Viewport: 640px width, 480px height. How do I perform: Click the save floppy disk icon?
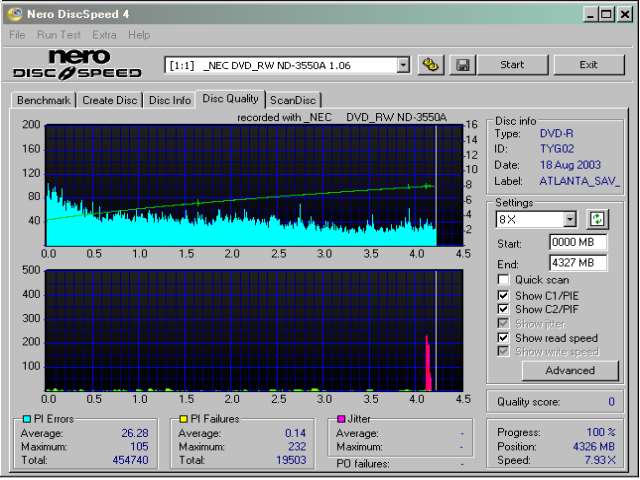(x=462, y=65)
